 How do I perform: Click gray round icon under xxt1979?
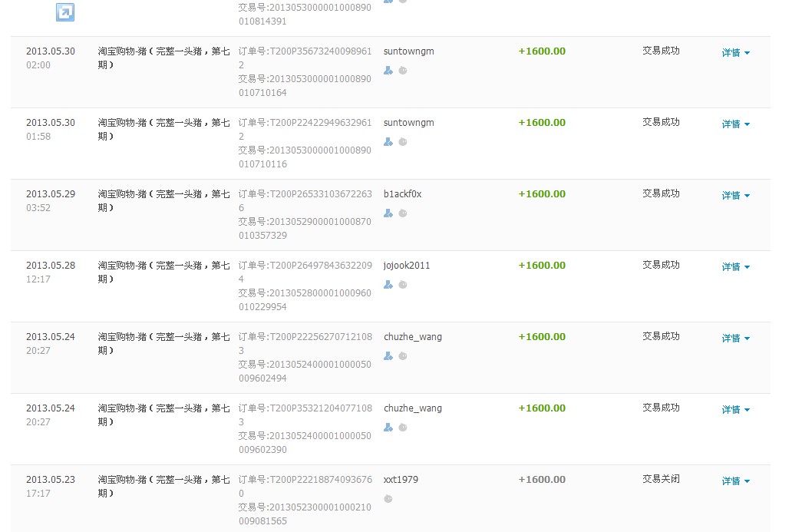pyautogui.click(x=388, y=499)
